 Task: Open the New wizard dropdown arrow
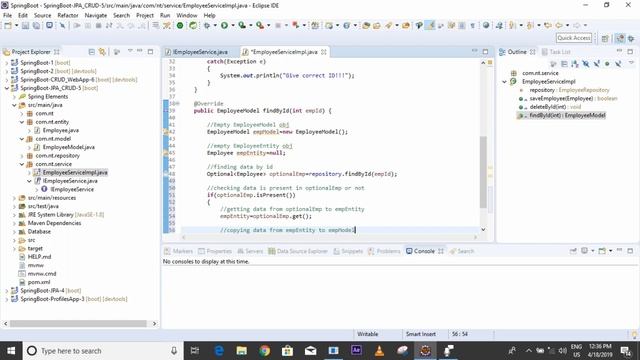(x=16, y=25)
